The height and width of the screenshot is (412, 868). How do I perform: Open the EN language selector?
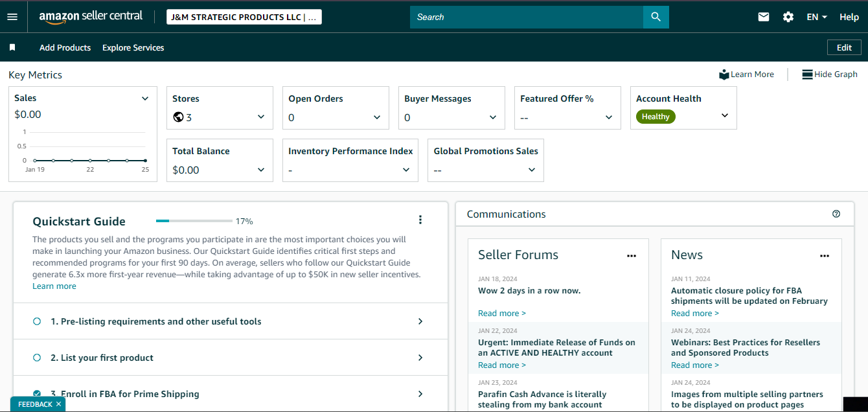(x=817, y=17)
